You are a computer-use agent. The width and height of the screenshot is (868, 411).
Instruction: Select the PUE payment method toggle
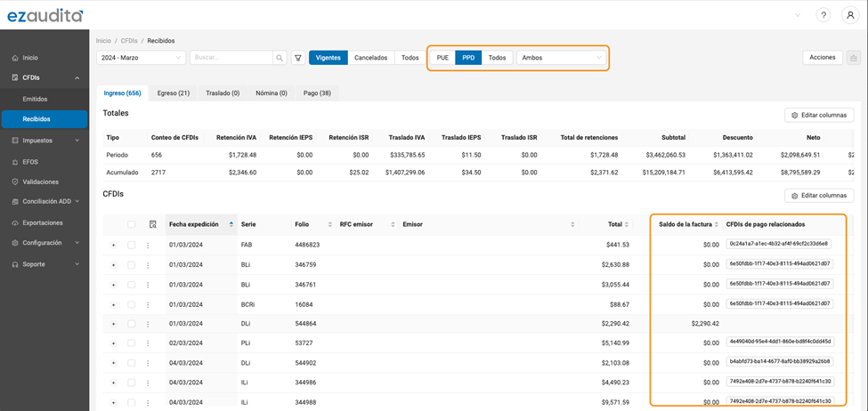click(x=442, y=58)
